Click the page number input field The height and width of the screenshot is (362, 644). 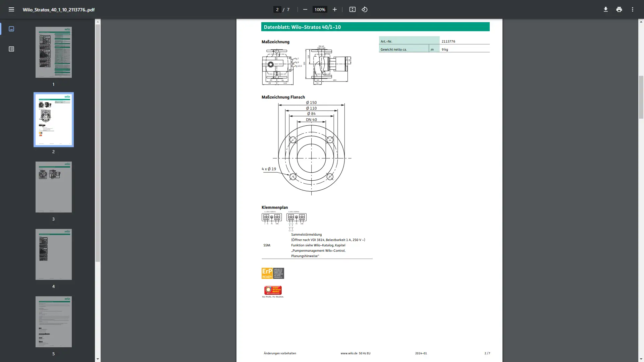pyautogui.click(x=277, y=9)
